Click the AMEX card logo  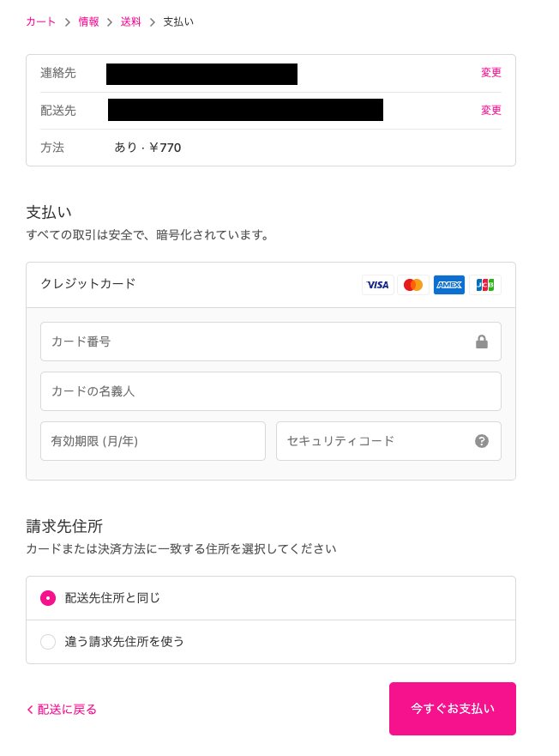click(x=449, y=285)
